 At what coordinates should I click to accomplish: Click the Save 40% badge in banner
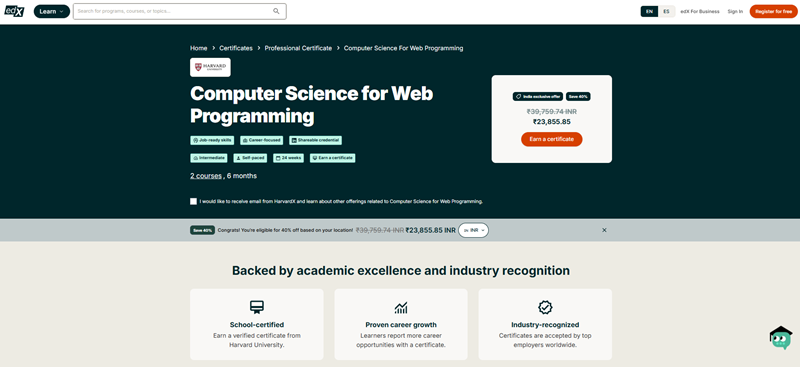point(203,230)
